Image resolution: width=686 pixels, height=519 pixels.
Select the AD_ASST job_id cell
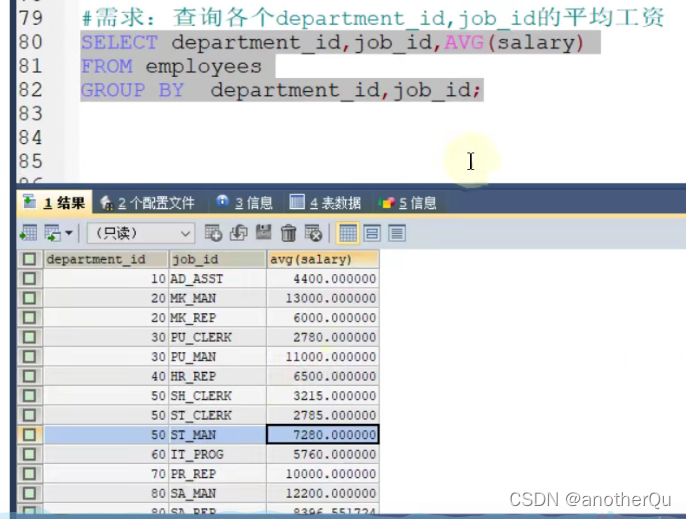click(217, 279)
